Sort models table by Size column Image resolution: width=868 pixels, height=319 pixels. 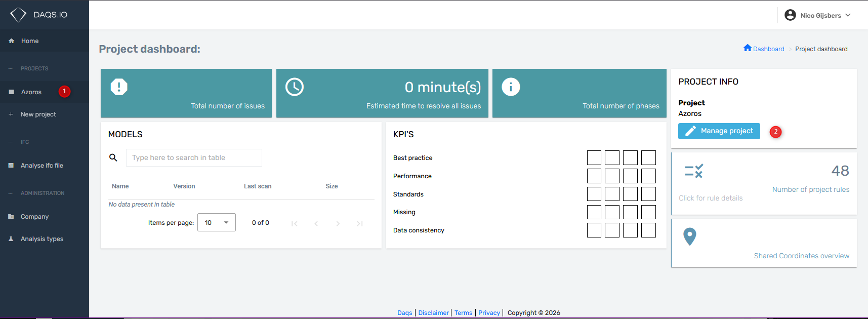pyautogui.click(x=332, y=186)
